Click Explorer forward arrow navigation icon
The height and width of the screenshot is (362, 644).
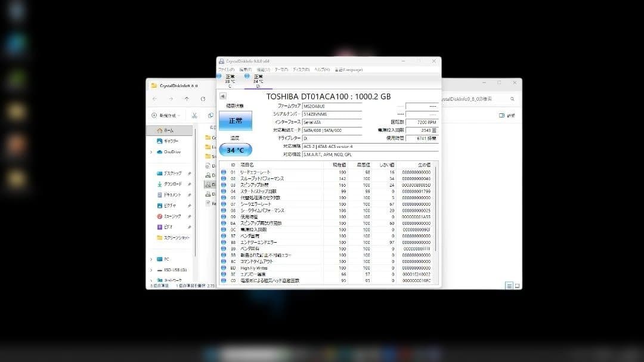coord(171,99)
